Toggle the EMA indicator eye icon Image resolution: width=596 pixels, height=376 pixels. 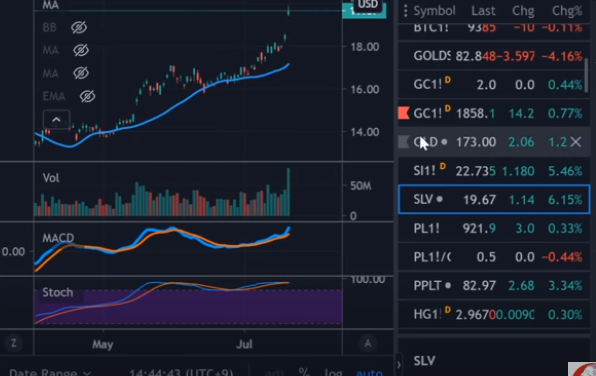coord(87,96)
